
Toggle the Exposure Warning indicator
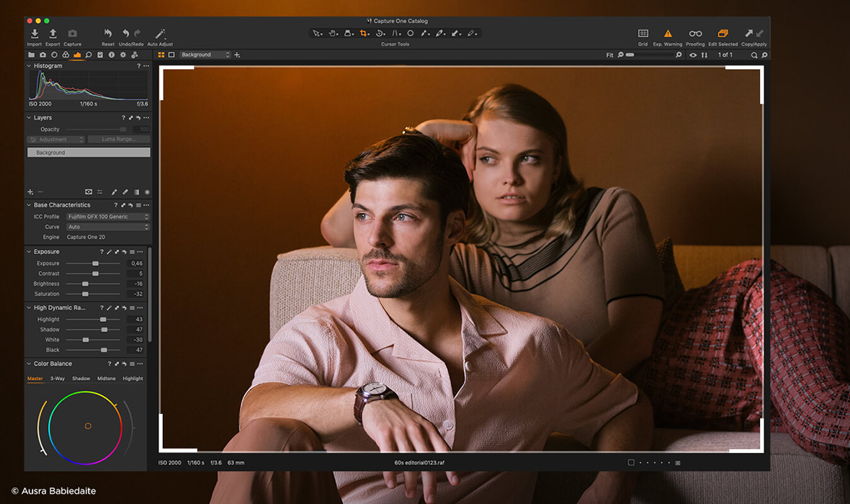[x=668, y=34]
